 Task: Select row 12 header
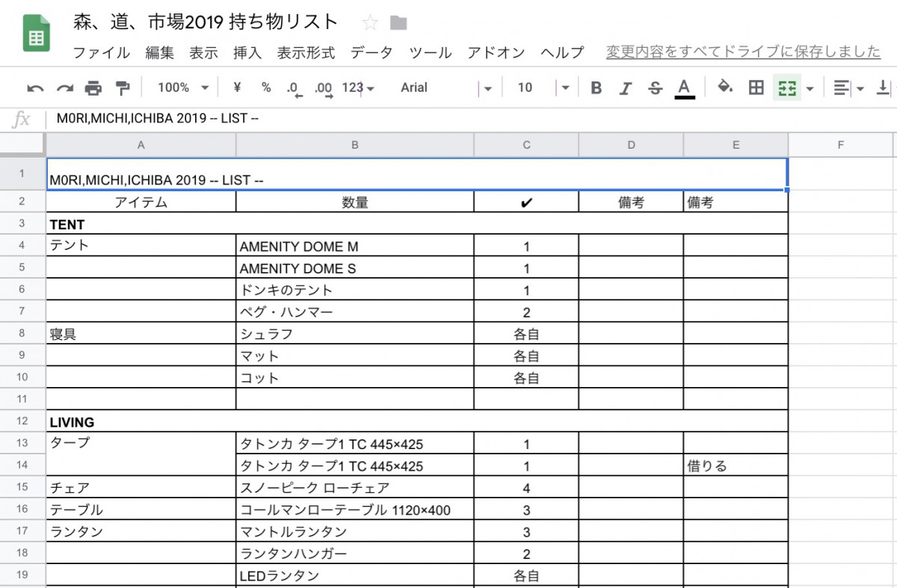pyautogui.click(x=22, y=421)
